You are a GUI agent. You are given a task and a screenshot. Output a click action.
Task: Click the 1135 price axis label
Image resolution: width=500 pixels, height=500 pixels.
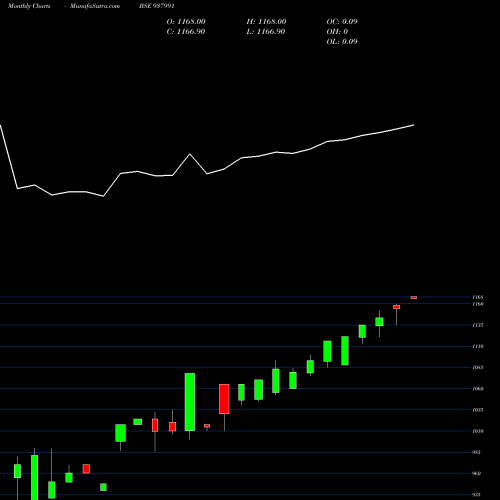[478, 325]
